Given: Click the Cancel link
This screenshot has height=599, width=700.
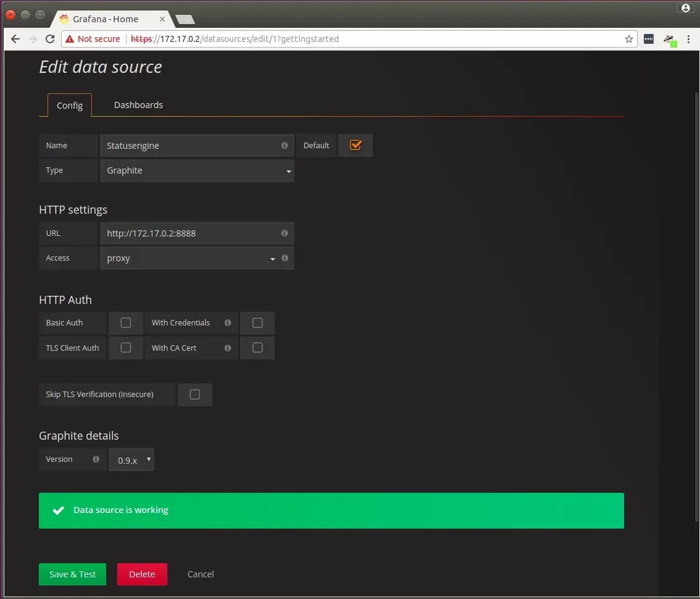Looking at the screenshot, I should tap(201, 574).
